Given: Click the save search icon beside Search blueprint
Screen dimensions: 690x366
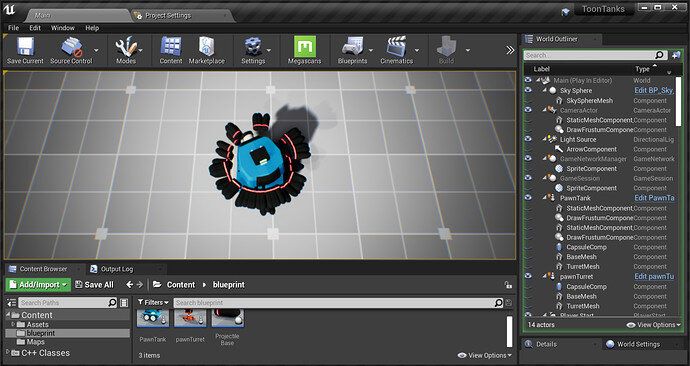Looking at the screenshot, I should [x=509, y=303].
